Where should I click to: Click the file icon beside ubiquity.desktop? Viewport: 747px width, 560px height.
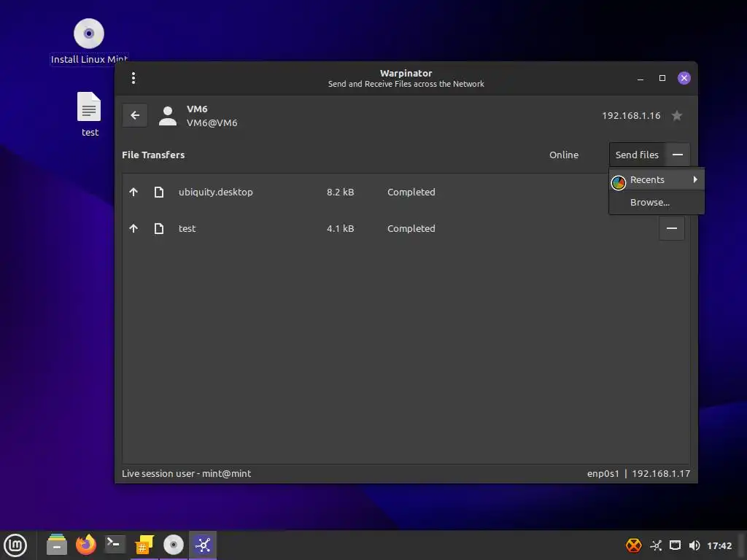click(159, 192)
